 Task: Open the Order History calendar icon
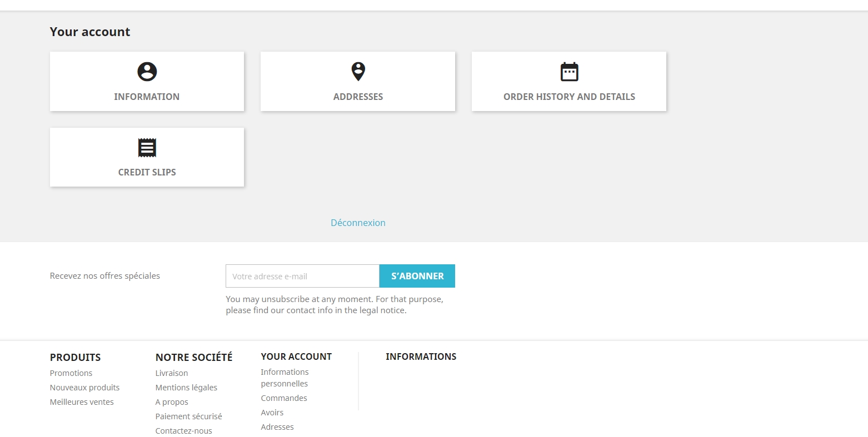coord(569,72)
